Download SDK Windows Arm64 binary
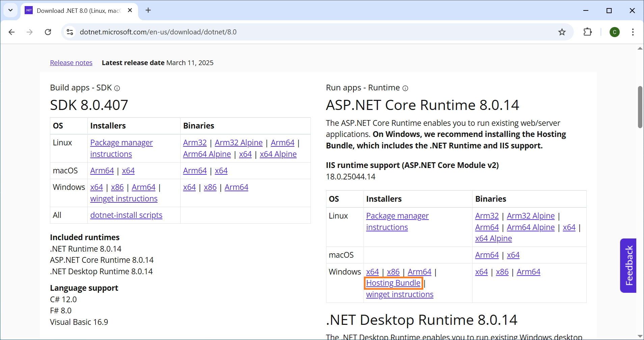Viewport: 644px width, 340px height. tap(236, 187)
